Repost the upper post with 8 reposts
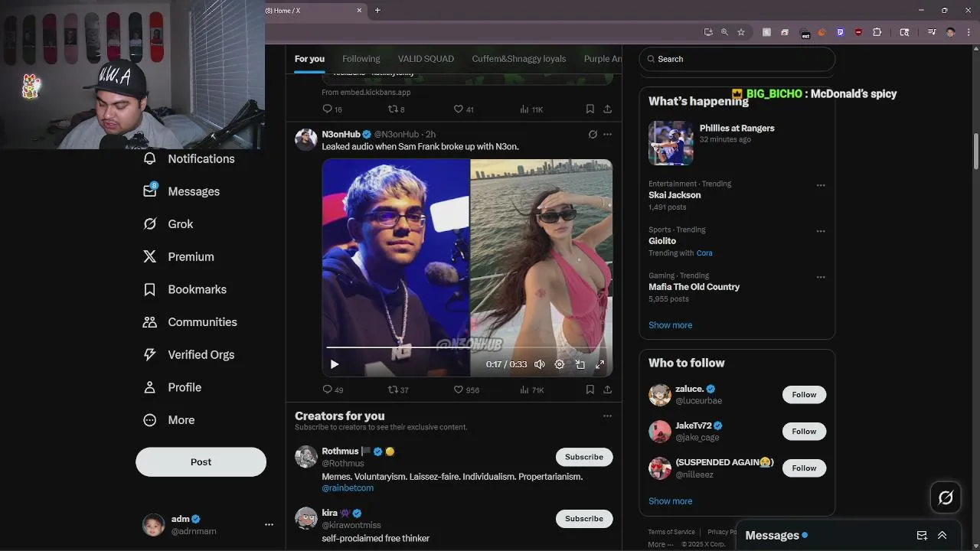 tap(396, 109)
